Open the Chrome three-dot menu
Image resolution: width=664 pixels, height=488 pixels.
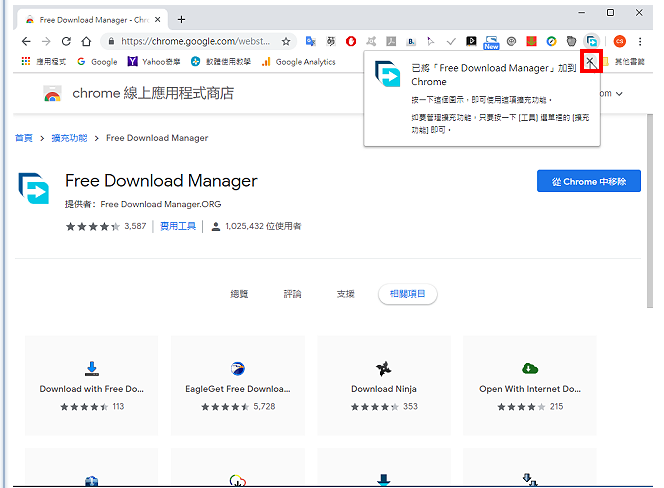pos(640,41)
